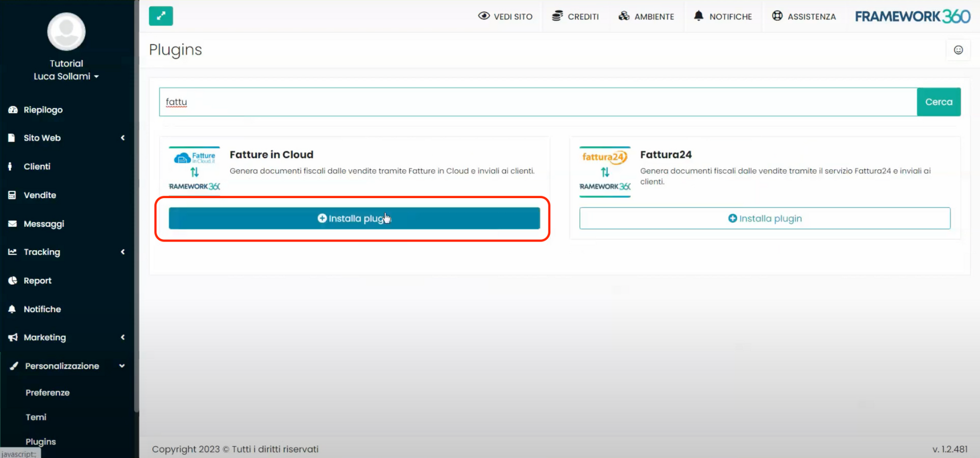Viewport: 980px width, 458px height.
Task: Click the Fatture in Cloud title
Action: point(272,155)
